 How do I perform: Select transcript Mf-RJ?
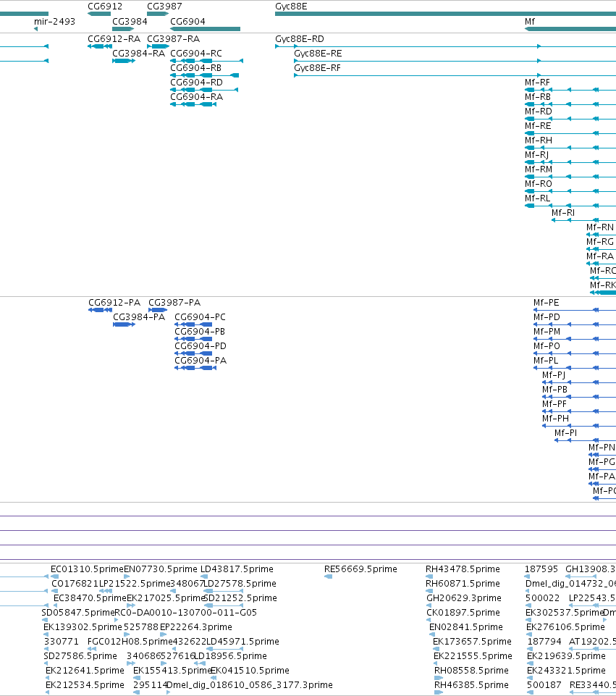tap(536, 155)
